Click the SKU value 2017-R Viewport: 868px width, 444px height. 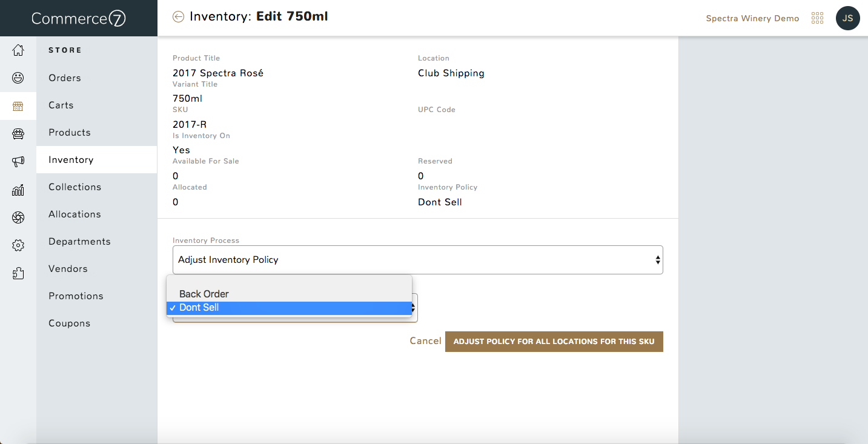[x=190, y=125]
